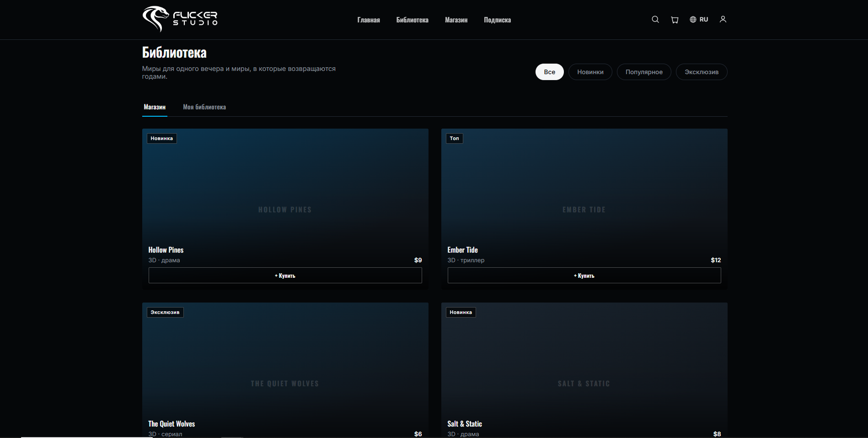Switch to Моя библиотека tab

(x=204, y=107)
